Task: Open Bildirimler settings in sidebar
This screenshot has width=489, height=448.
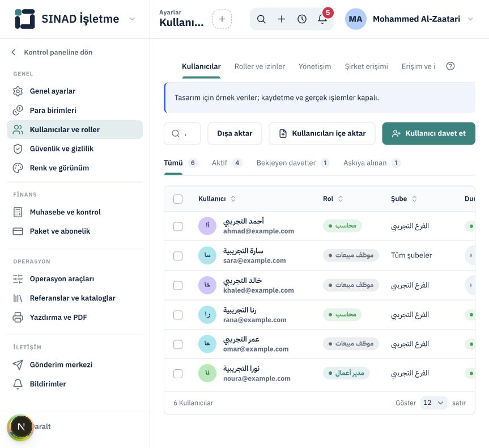Action: [x=75, y=384]
